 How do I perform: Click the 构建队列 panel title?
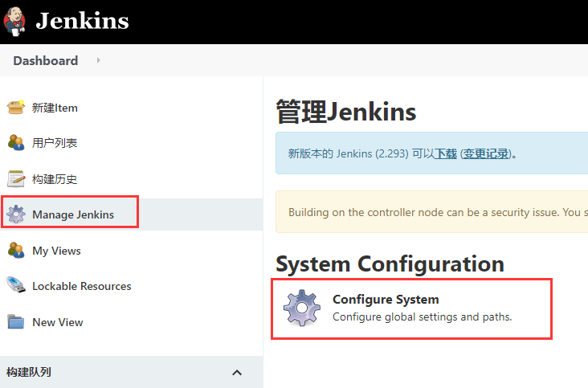click(29, 372)
